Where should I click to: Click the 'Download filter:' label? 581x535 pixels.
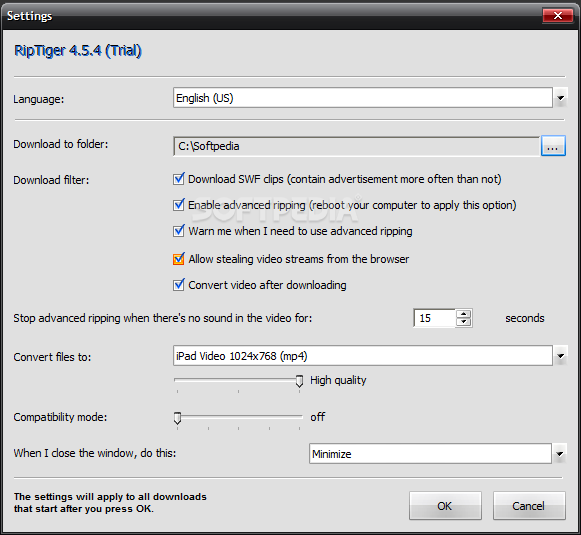pos(51,180)
